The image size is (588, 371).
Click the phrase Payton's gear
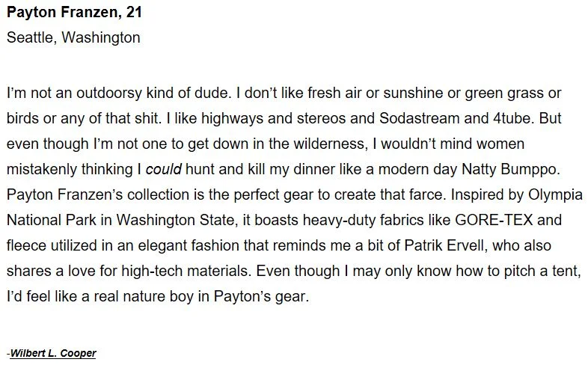(261, 296)
